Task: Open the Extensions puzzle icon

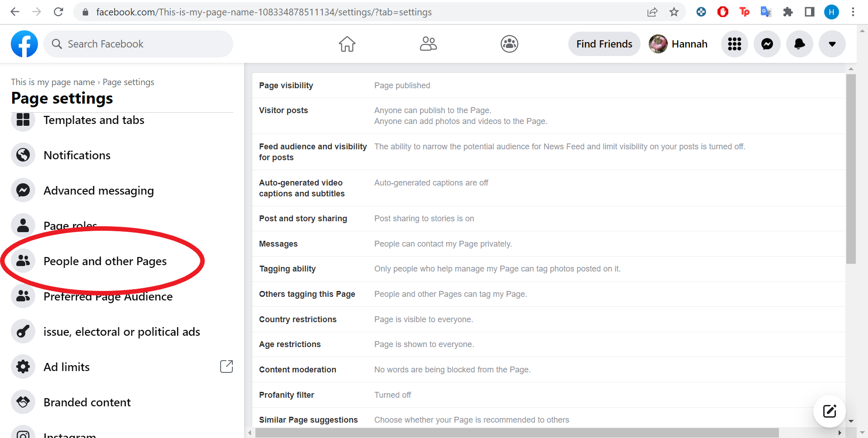Action: point(788,12)
